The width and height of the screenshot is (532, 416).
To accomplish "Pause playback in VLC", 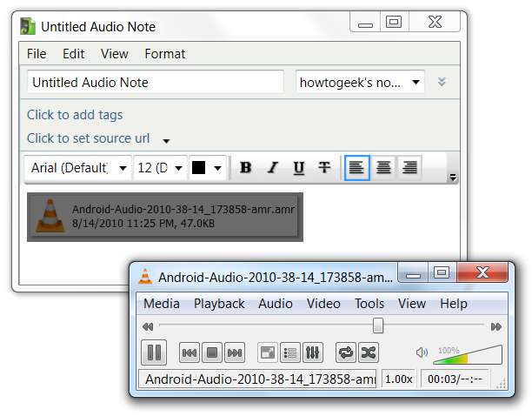I will [x=154, y=352].
